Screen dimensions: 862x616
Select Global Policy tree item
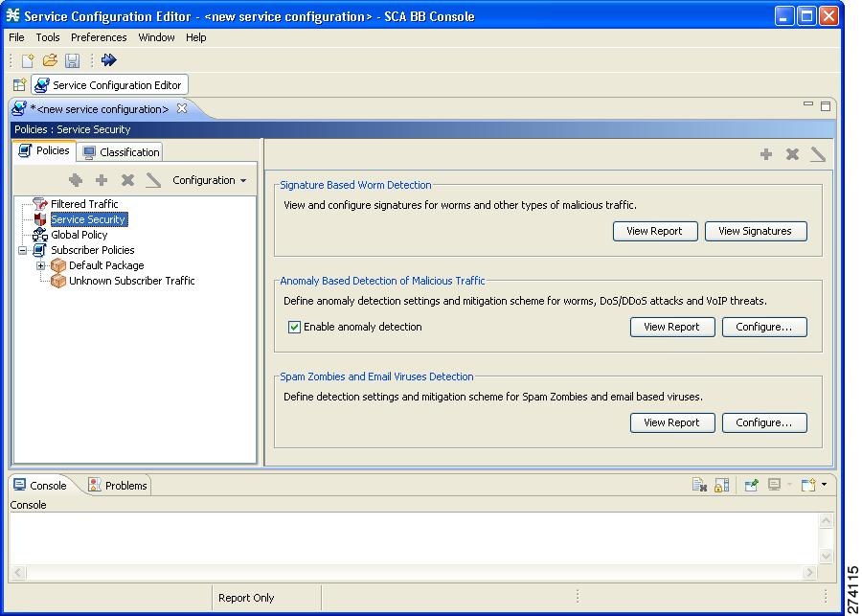pos(79,235)
